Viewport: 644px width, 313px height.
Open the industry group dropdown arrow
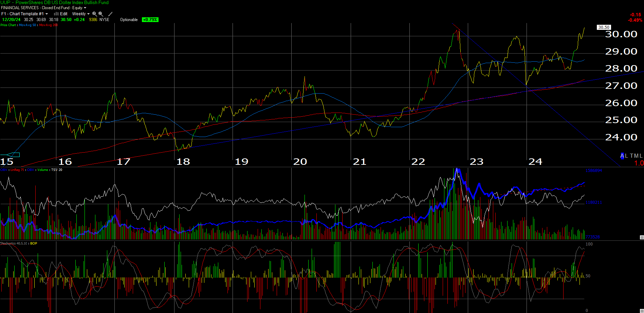pos(85,8)
